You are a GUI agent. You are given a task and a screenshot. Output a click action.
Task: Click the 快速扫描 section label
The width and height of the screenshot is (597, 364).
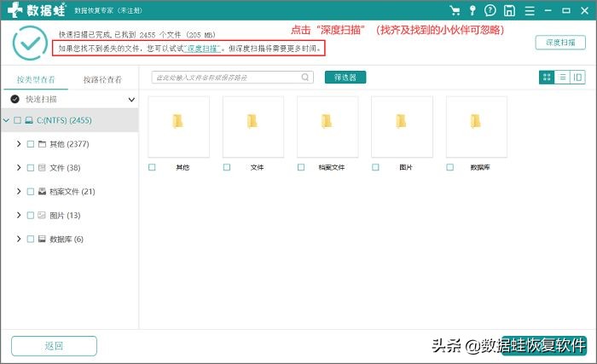[41, 100]
